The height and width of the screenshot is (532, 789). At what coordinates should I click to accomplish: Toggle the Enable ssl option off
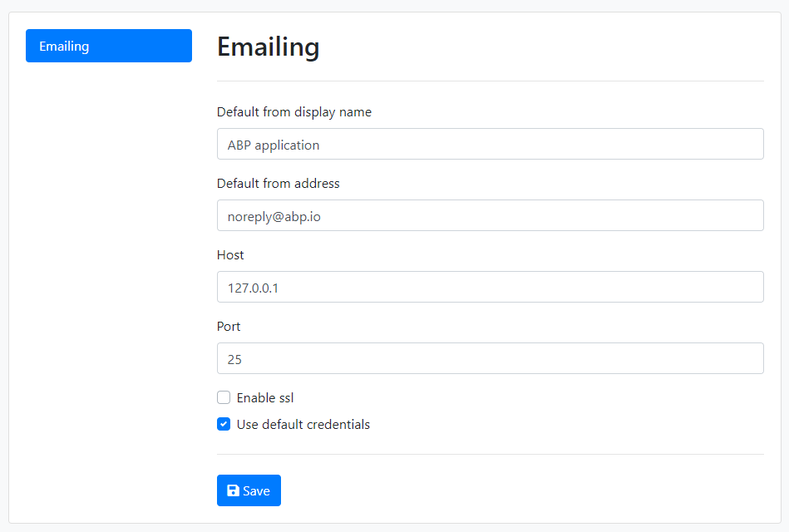click(x=223, y=397)
